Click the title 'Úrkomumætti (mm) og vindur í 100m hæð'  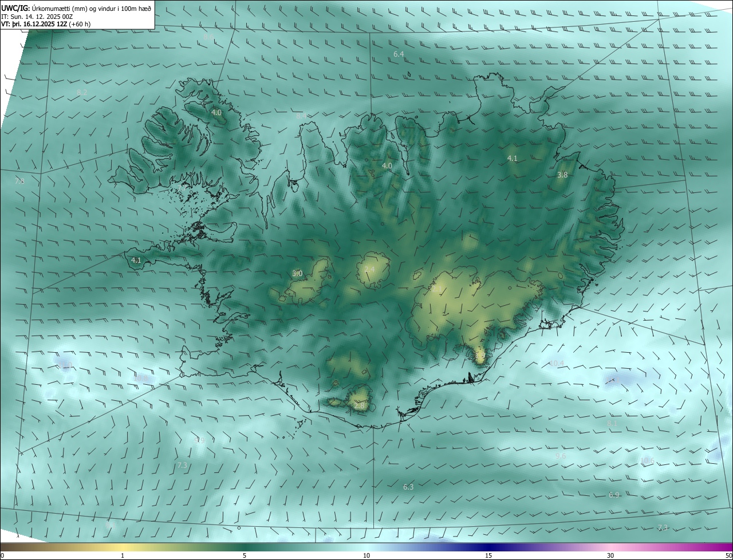pos(92,7)
